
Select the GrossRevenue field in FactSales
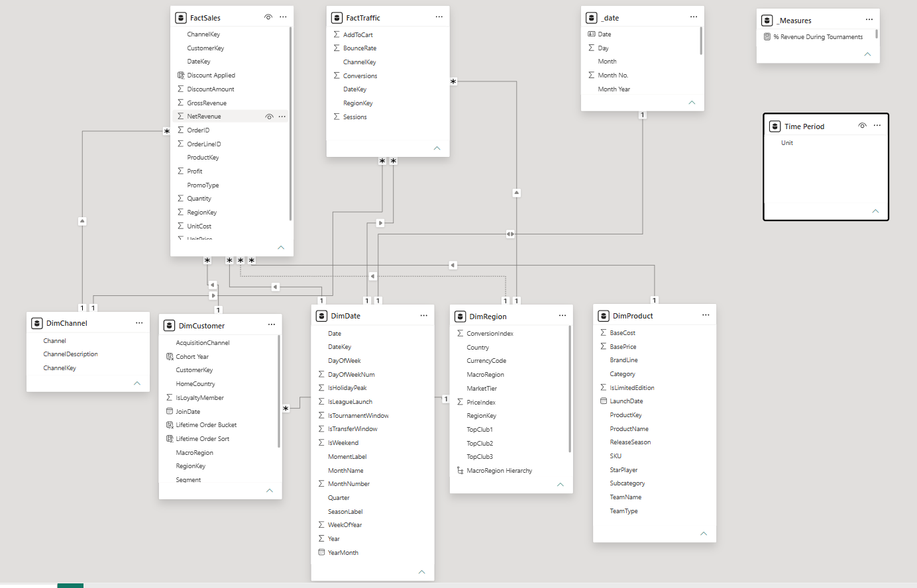pos(207,103)
